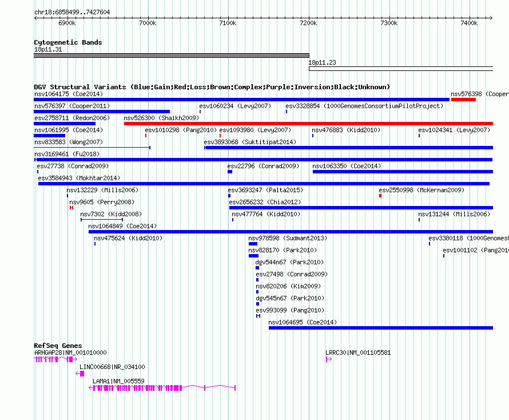509x420 pixels.
Task: Select esv1010298 (Pang2010) label
Action: tap(181, 130)
